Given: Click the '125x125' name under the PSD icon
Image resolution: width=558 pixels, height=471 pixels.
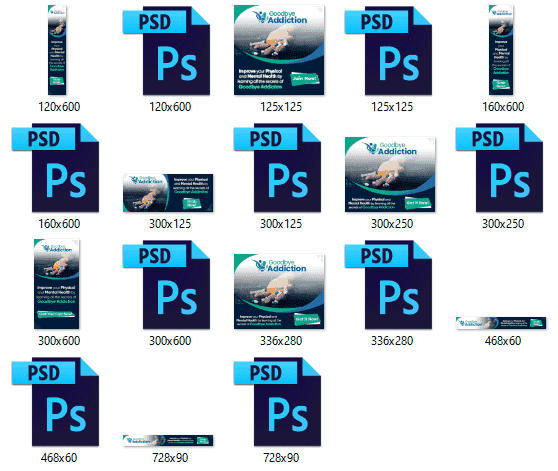Looking at the screenshot, I should pyautogui.click(x=392, y=107).
